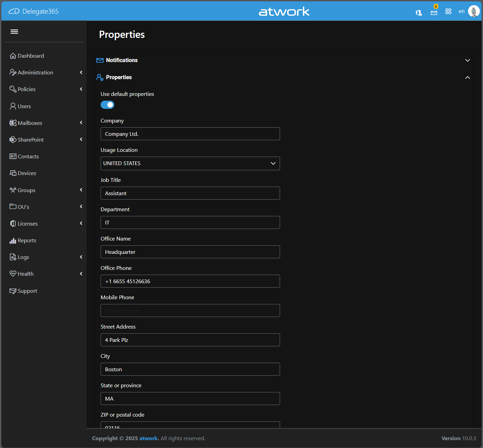Viewport: 483px width, 448px height.
Task: Expand the Administration submenu
Action: pyautogui.click(x=81, y=72)
